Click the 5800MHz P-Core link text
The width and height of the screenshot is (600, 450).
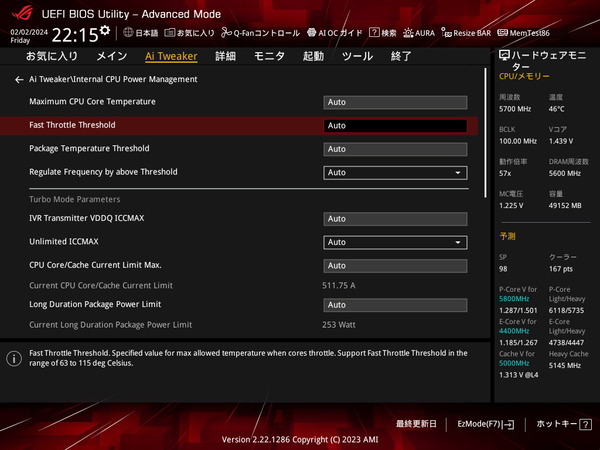point(514,299)
